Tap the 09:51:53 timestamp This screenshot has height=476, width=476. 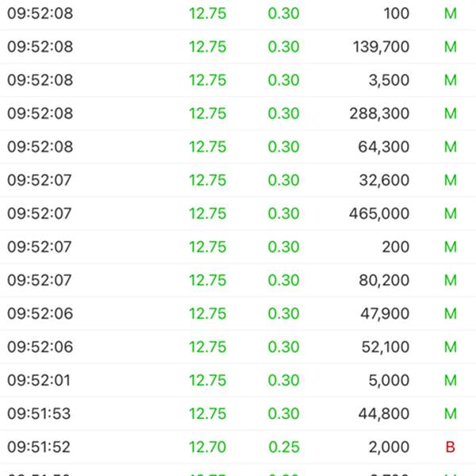[39, 413]
